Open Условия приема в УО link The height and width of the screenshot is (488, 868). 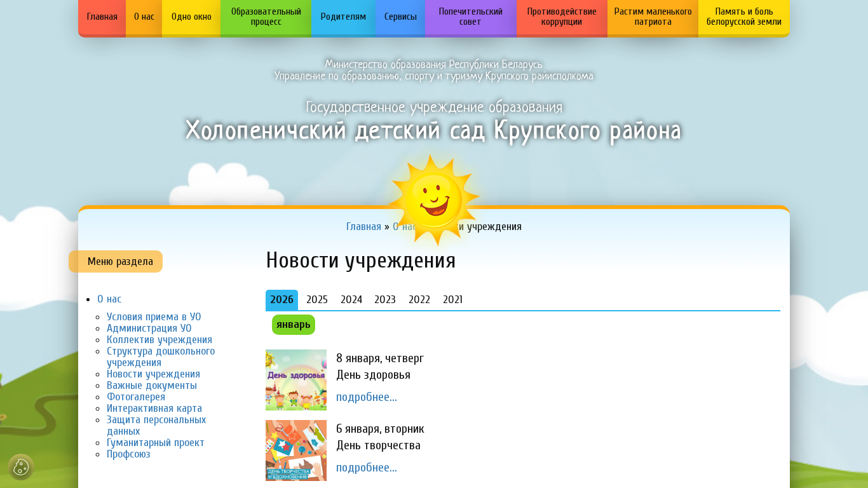pos(154,317)
